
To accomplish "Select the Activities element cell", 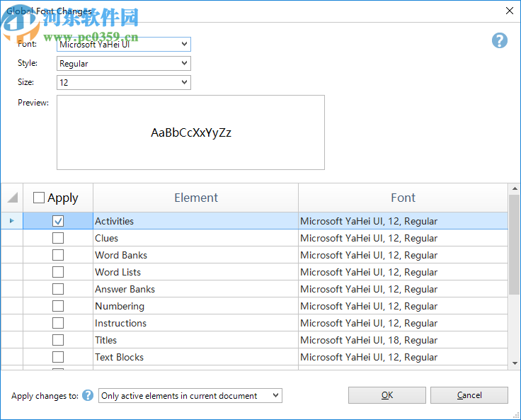I will coord(195,221).
